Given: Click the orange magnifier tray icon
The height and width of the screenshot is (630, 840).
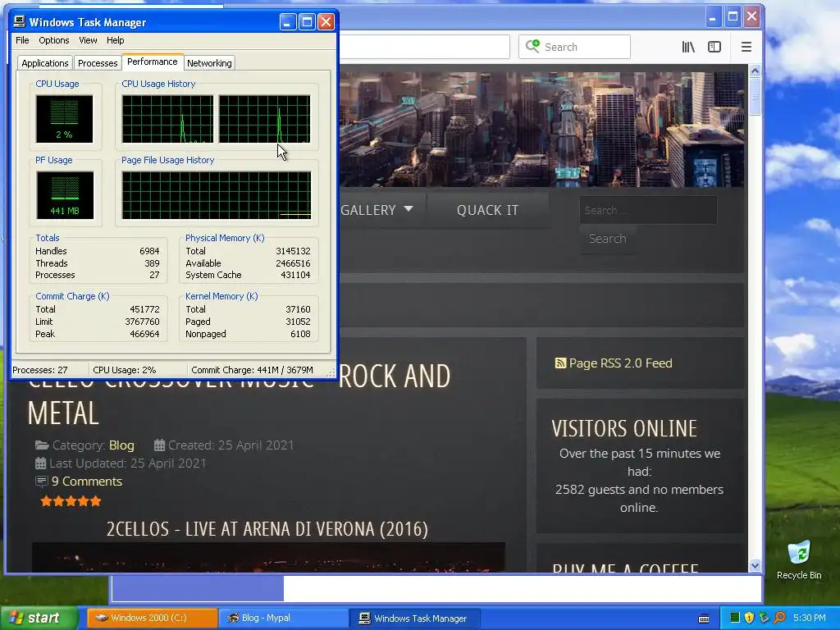Looking at the screenshot, I should point(779,618).
